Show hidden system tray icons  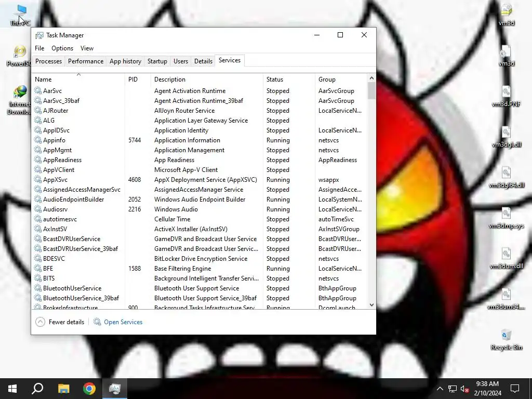point(440,389)
